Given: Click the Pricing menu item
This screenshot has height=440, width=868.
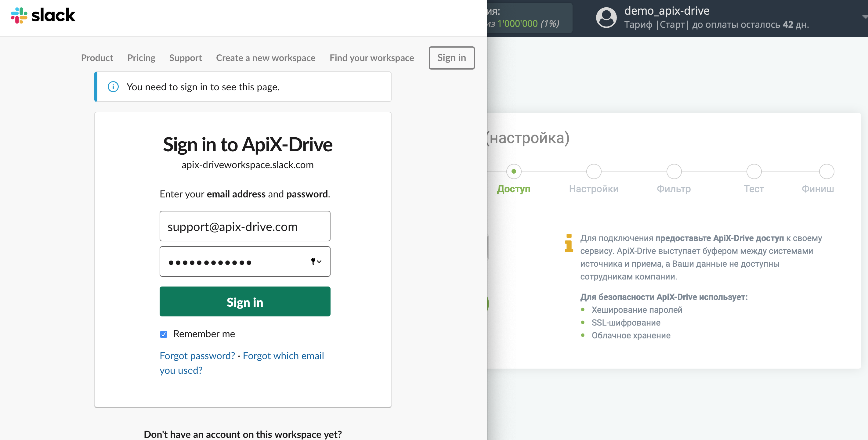Looking at the screenshot, I should pos(141,57).
